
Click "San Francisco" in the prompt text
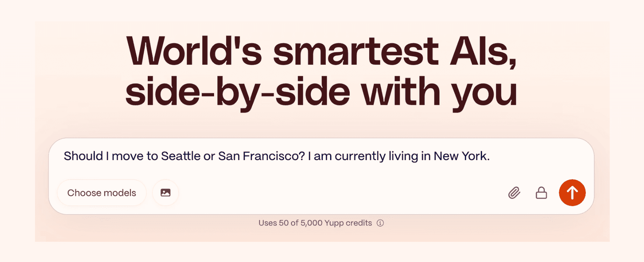click(261, 156)
